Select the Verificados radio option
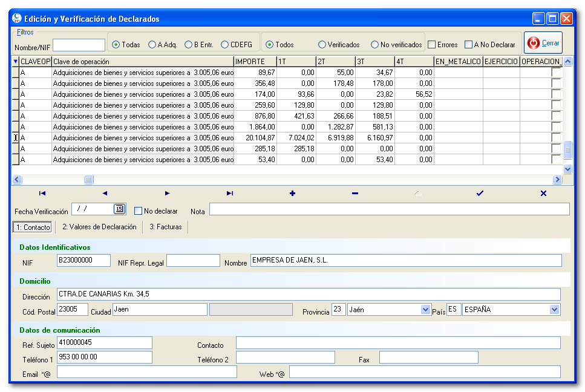 [x=322, y=45]
